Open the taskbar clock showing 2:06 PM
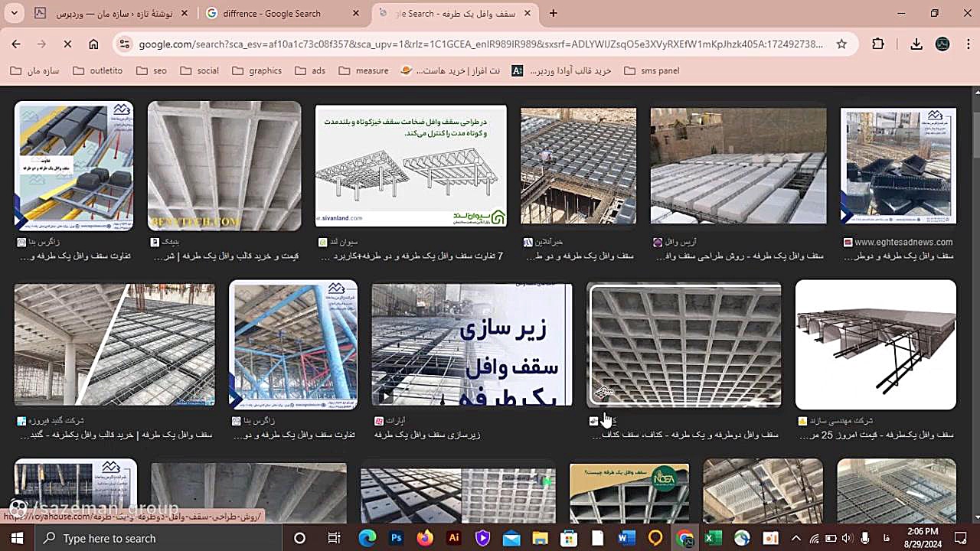 click(x=922, y=538)
